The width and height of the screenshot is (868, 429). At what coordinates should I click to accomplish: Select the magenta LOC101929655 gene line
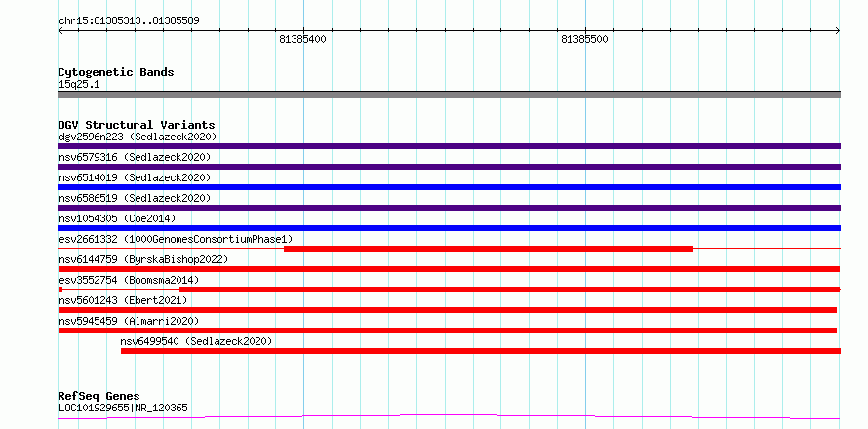(x=449, y=416)
